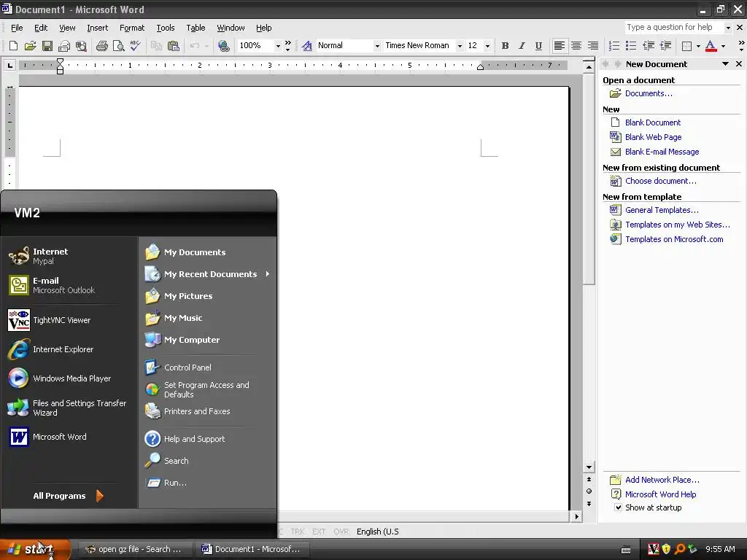This screenshot has width=747, height=560.
Task: Click the Search toolbar icon
Action: tap(82, 46)
